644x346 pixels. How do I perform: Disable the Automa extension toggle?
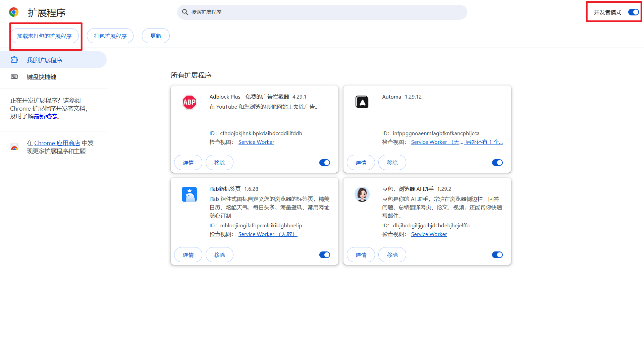pyautogui.click(x=497, y=163)
